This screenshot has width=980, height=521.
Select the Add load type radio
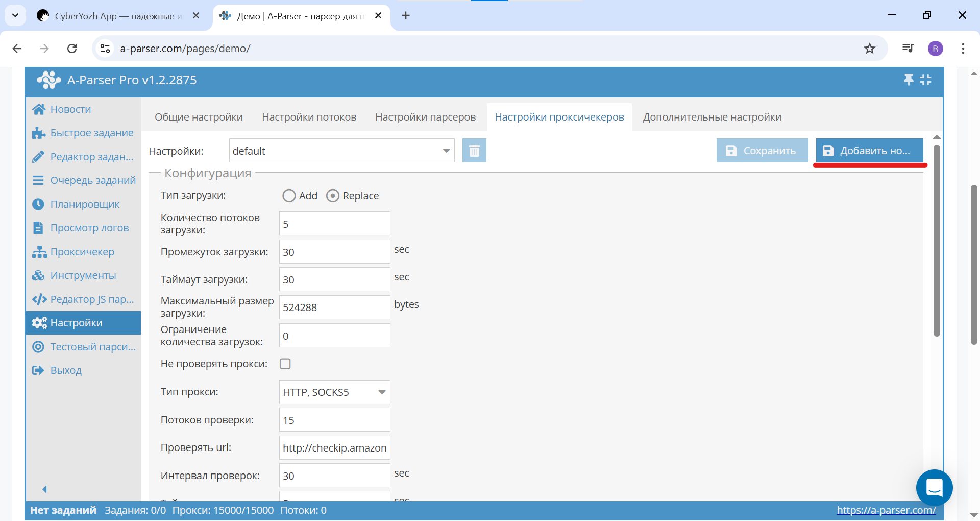(x=289, y=196)
